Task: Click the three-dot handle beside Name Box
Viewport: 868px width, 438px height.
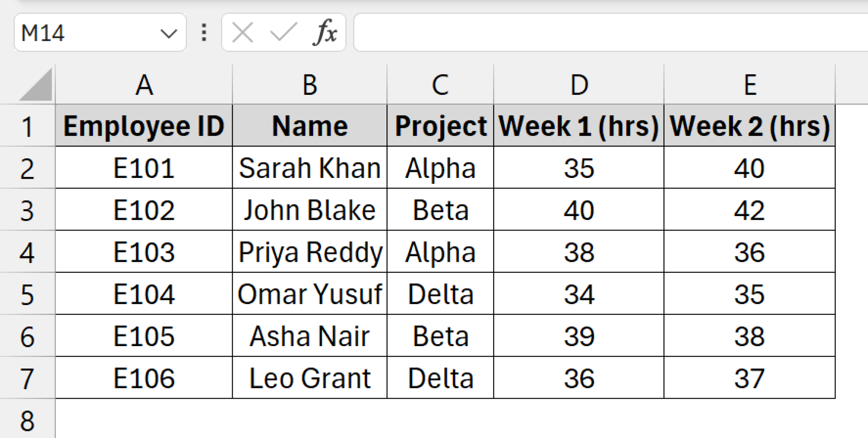Action: pyautogui.click(x=204, y=33)
